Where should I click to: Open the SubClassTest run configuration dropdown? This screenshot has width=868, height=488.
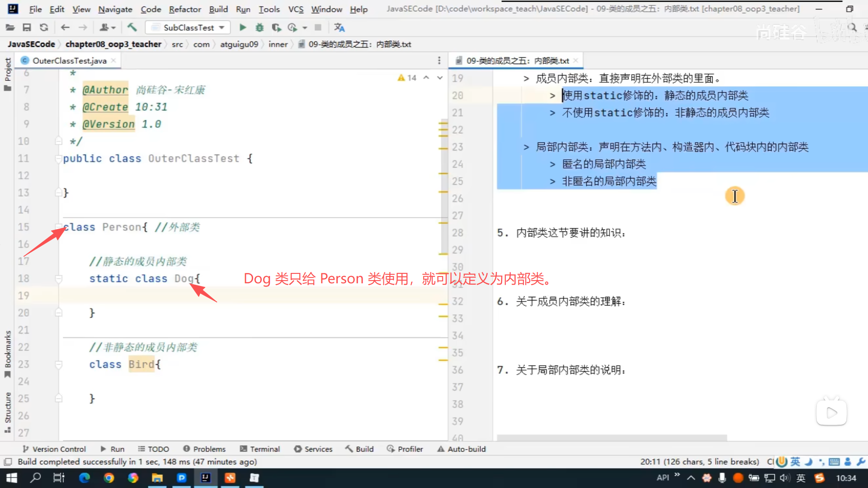click(x=188, y=28)
